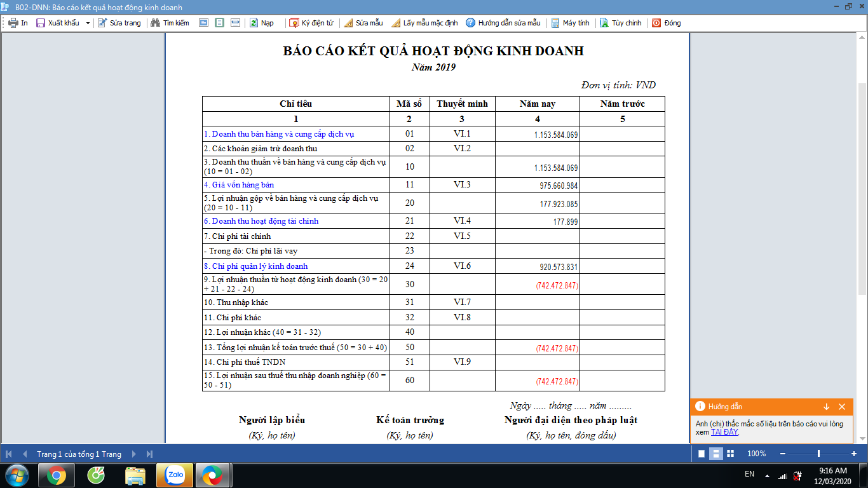Open Zalo from the taskbar

[x=174, y=475]
